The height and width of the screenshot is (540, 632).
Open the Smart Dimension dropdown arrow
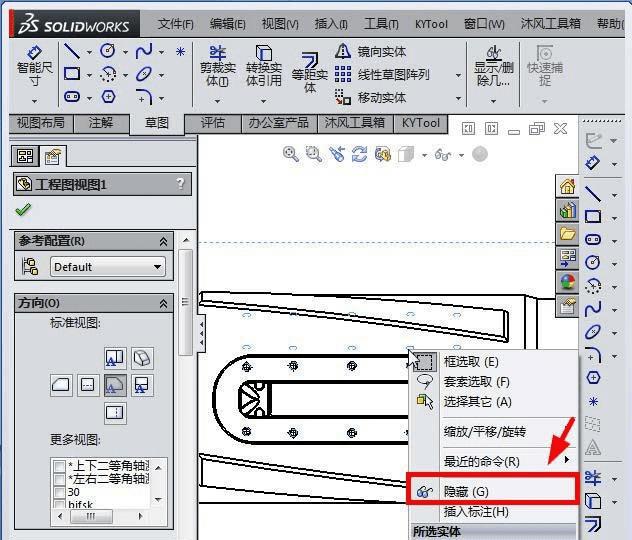tap(35, 101)
